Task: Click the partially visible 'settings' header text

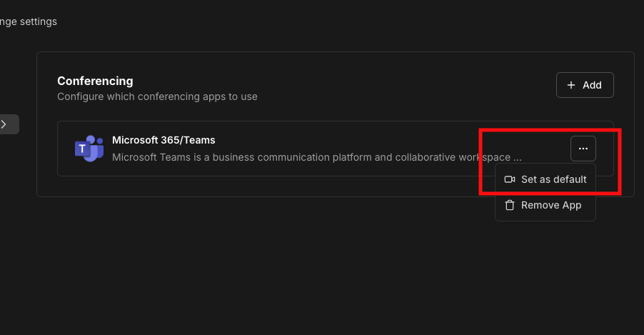Action: (36, 21)
